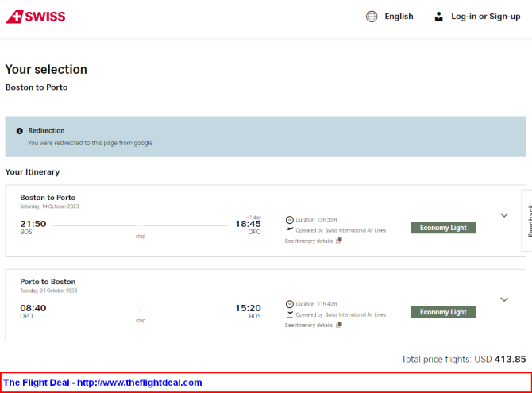Open Log-in or Sign-up

click(x=485, y=17)
